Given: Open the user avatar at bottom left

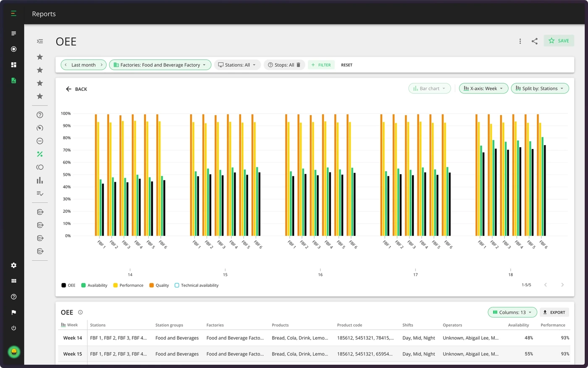Looking at the screenshot, I should [14, 351].
